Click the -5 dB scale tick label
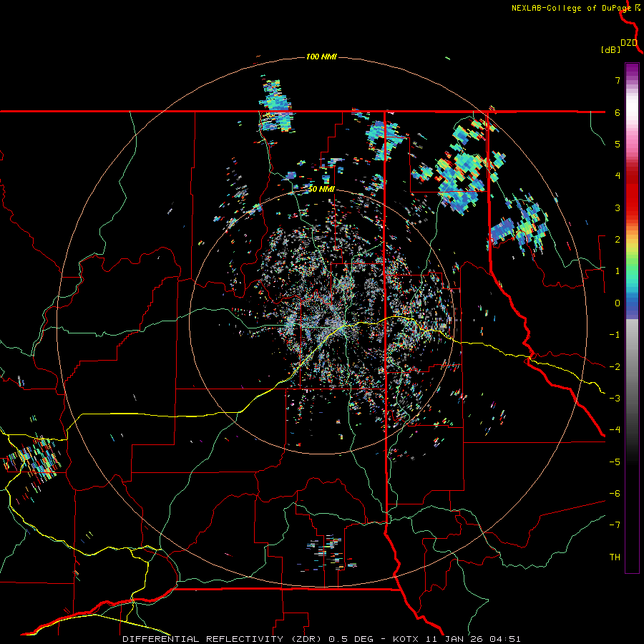This screenshot has height=644, width=644. [x=615, y=462]
